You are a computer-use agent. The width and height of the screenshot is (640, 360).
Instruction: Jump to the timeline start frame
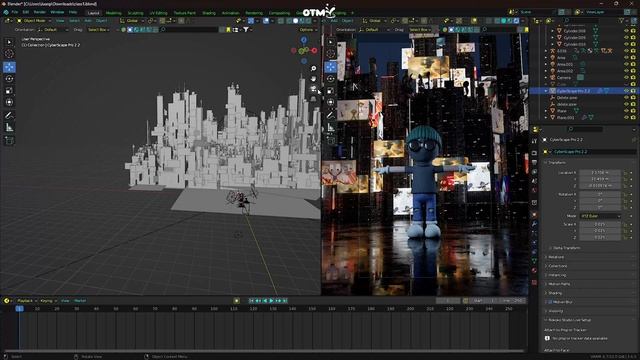click(x=251, y=301)
